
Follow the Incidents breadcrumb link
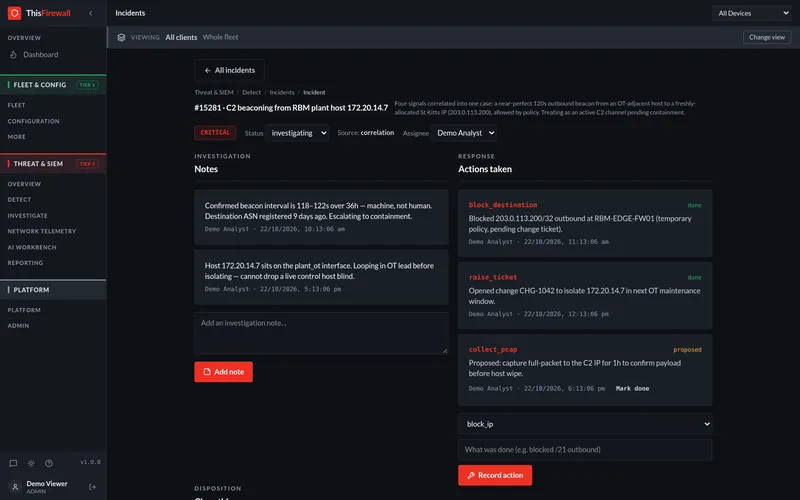282,92
